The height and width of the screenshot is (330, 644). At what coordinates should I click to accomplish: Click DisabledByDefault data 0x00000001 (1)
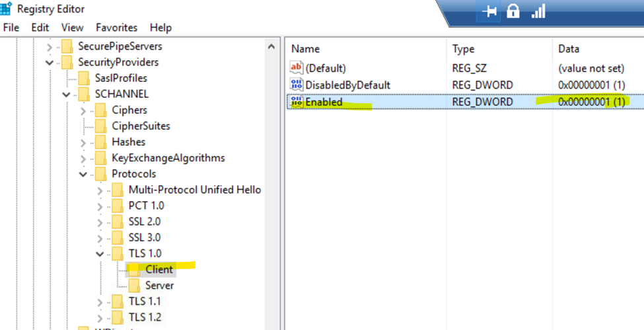click(591, 85)
